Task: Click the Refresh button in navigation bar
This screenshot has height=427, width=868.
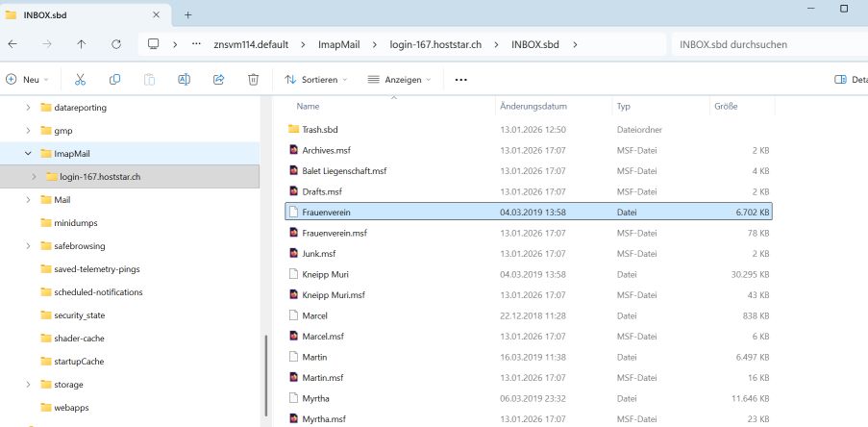Action: [x=116, y=44]
